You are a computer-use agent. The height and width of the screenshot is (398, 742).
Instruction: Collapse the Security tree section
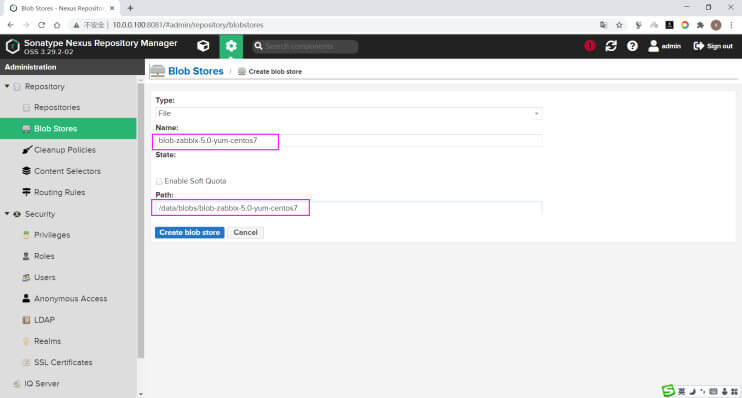7,214
